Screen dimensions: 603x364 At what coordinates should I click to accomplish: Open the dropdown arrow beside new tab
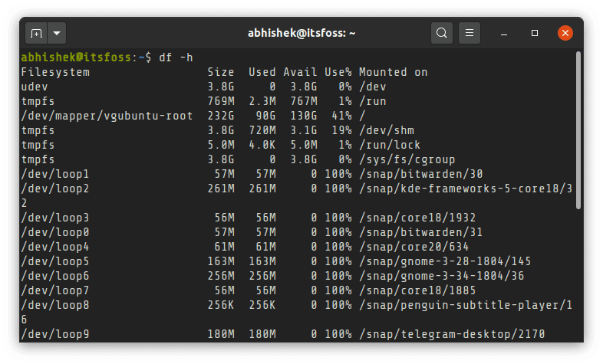(x=58, y=34)
